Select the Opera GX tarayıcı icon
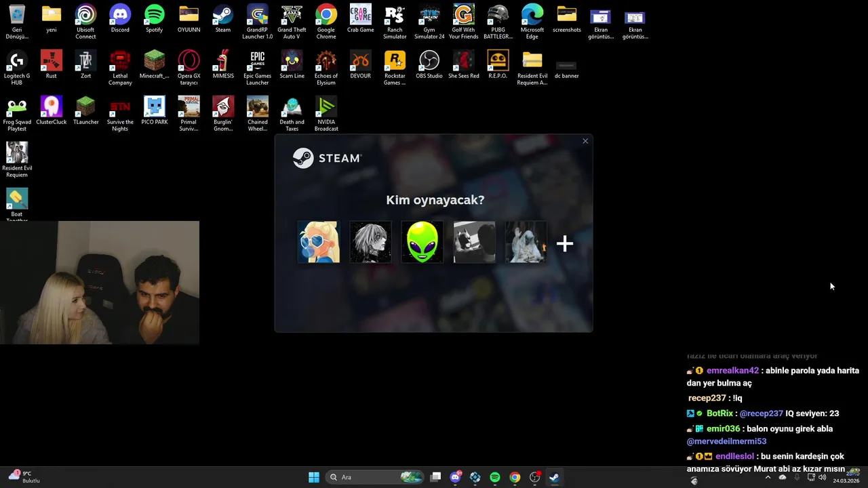 189,68
